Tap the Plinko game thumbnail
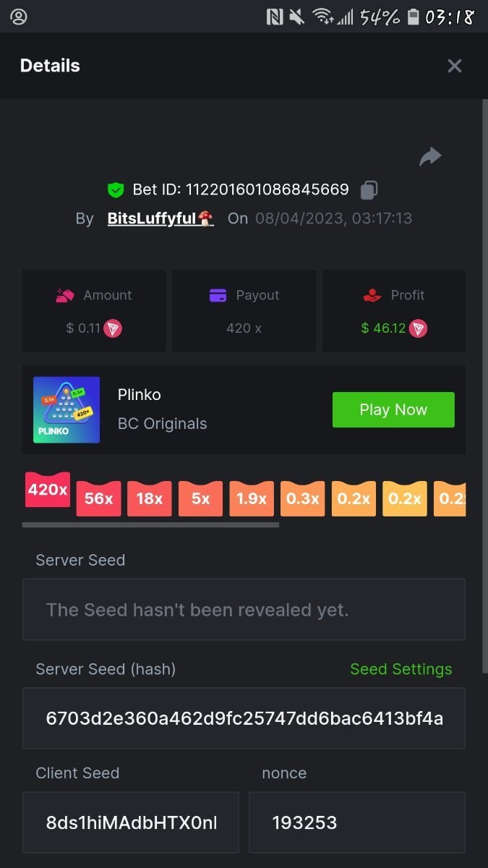488x868 pixels. (x=67, y=409)
